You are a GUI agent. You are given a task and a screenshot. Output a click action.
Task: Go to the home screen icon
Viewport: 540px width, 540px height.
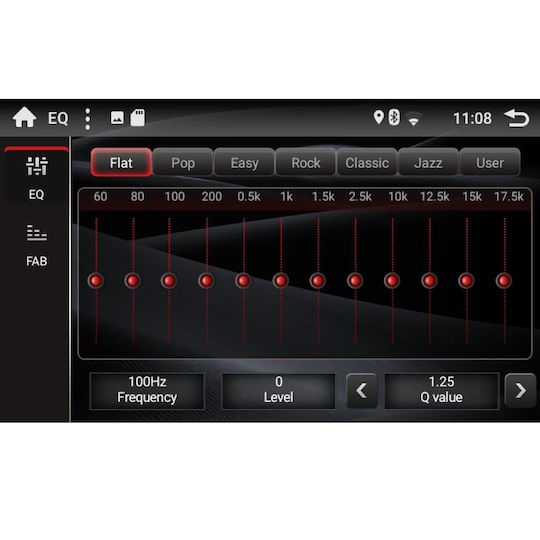click(24, 117)
